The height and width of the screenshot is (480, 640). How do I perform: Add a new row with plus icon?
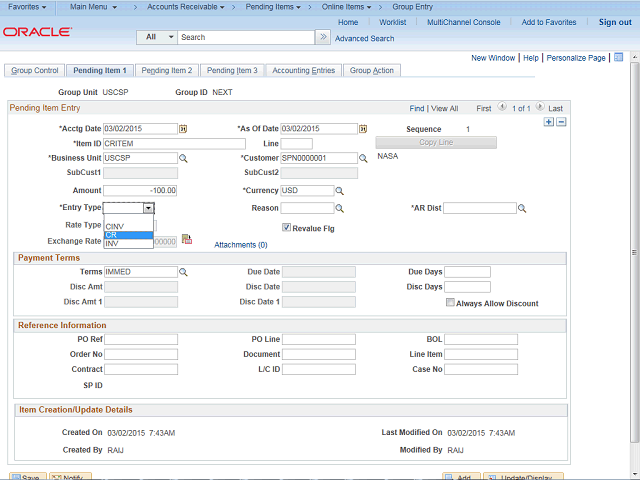click(548, 121)
